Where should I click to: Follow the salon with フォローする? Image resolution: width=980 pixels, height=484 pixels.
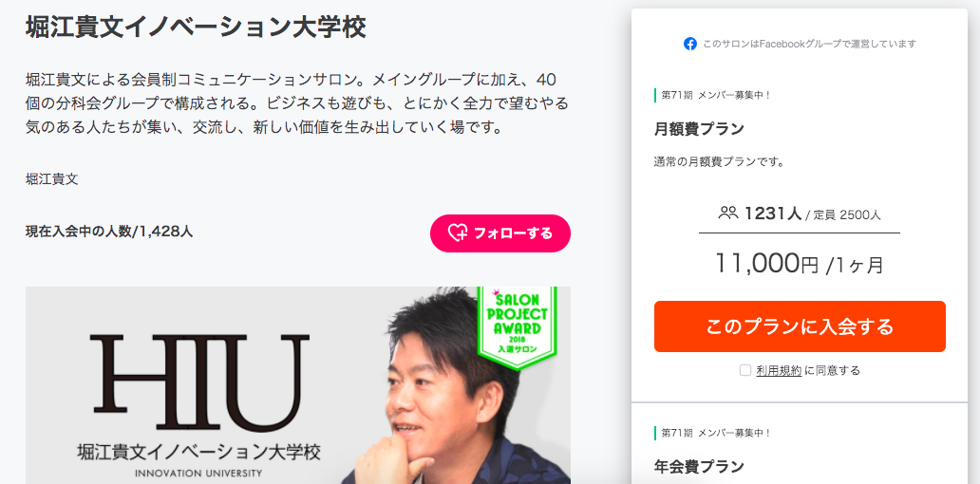500,233
